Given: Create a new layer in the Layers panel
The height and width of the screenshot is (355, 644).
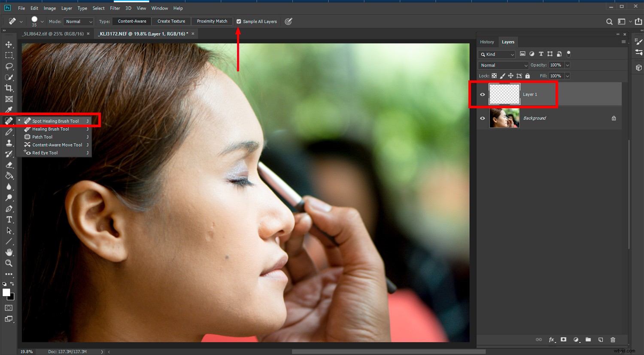Looking at the screenshot, I should pos(601,340).
